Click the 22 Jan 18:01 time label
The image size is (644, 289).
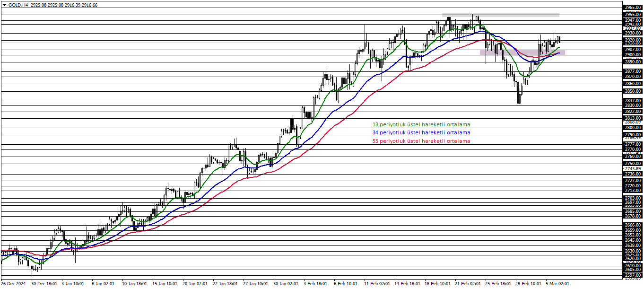[x=226, y=284]
